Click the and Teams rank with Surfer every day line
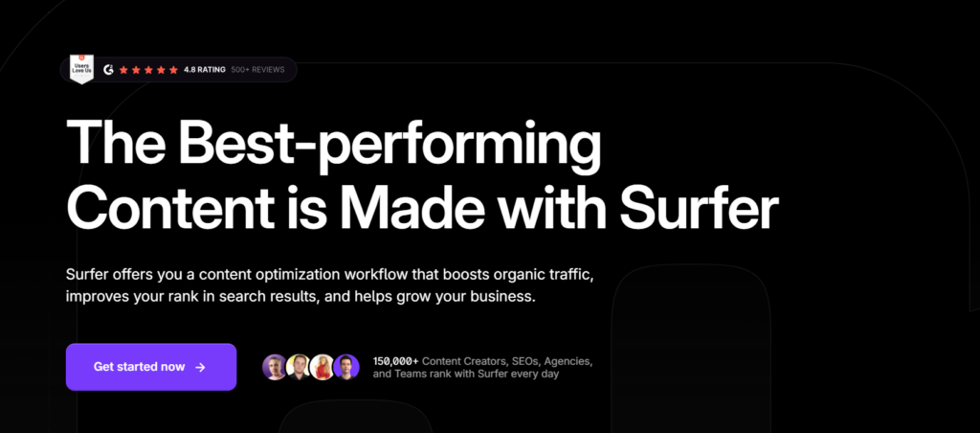 click(466, 375)
